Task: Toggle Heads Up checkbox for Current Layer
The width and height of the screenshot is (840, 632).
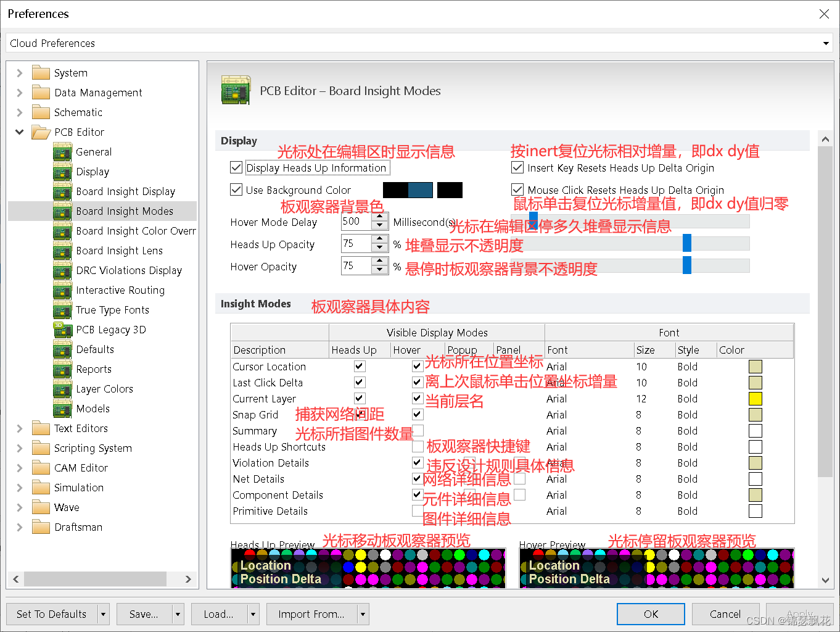Action: 360,398
